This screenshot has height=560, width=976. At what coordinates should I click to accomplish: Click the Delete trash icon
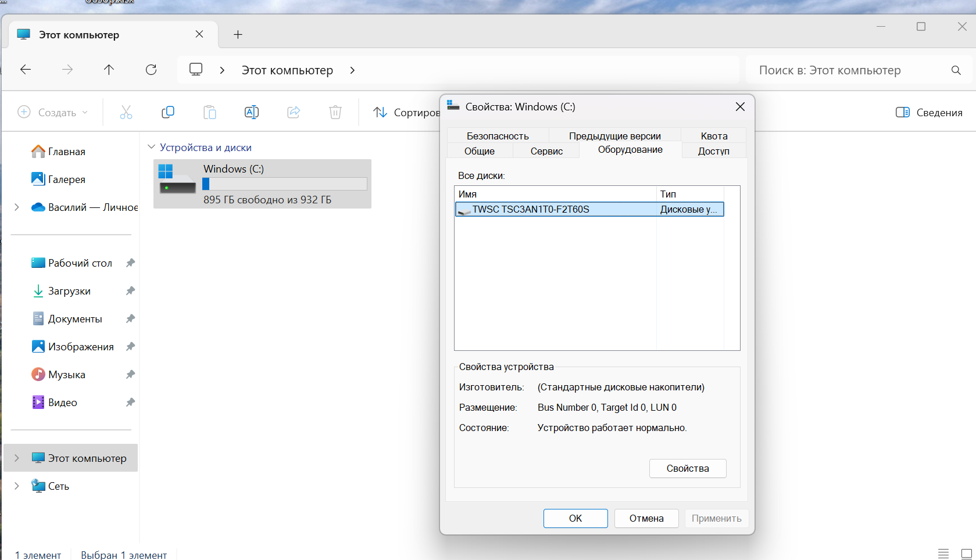(335, 112)
